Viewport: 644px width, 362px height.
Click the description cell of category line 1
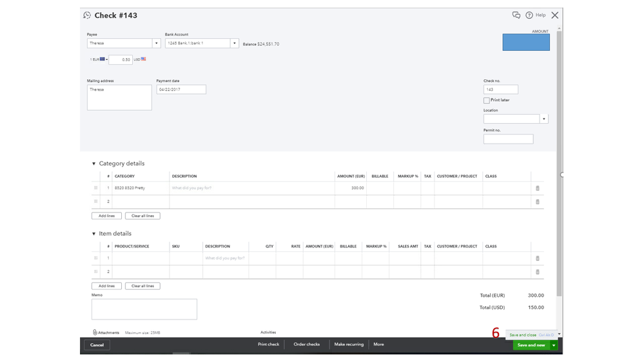[252, 188]
